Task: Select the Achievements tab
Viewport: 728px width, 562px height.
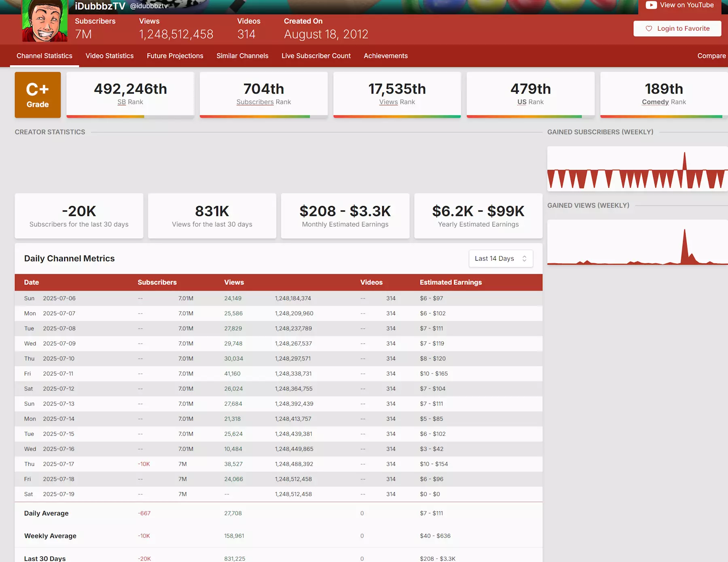Action: tap(385, 56)
